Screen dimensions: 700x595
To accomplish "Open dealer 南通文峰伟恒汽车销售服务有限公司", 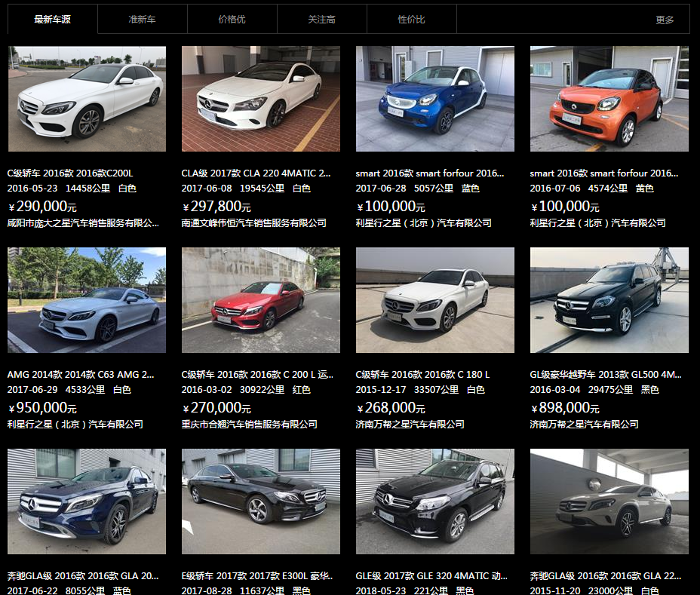I will (x=253, y=222).
